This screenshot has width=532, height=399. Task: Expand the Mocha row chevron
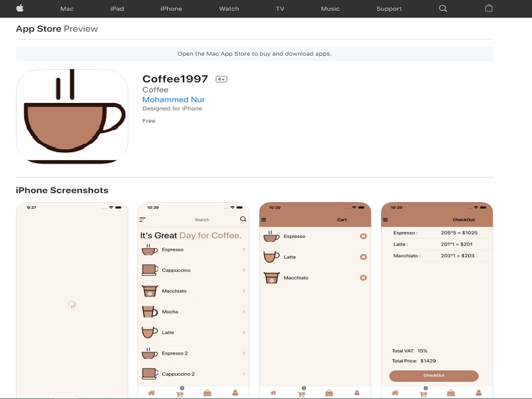coord(243,311)
